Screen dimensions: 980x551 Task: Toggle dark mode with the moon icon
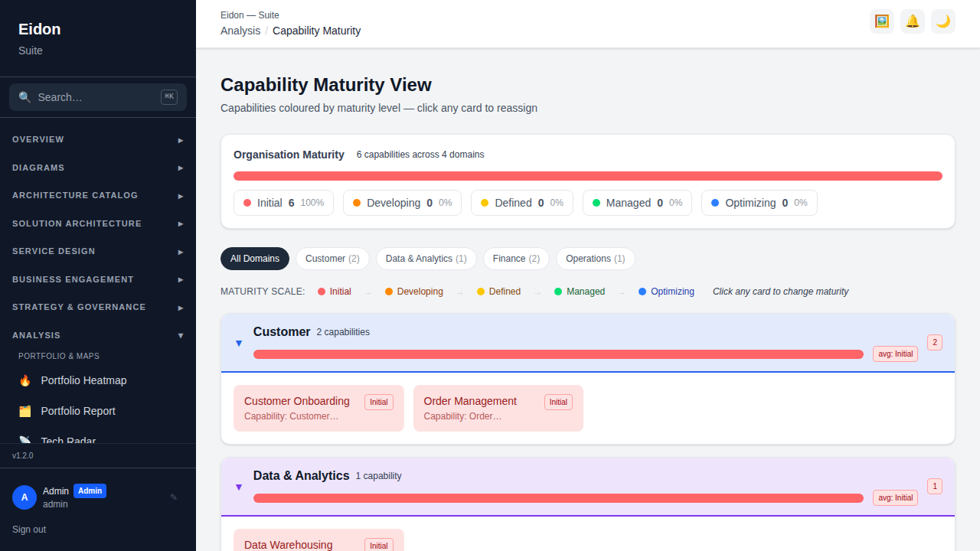coord(943,21)
